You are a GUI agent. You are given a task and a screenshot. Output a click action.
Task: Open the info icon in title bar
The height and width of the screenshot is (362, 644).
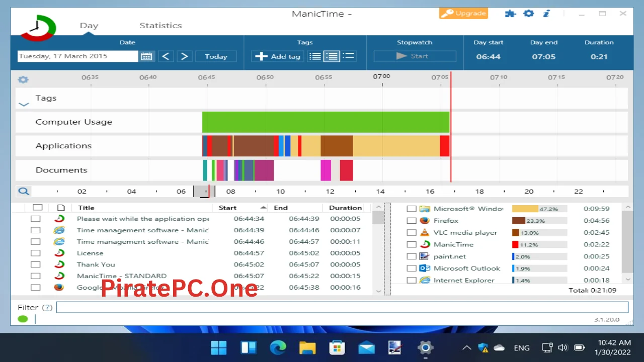click(x=546, y=14)
